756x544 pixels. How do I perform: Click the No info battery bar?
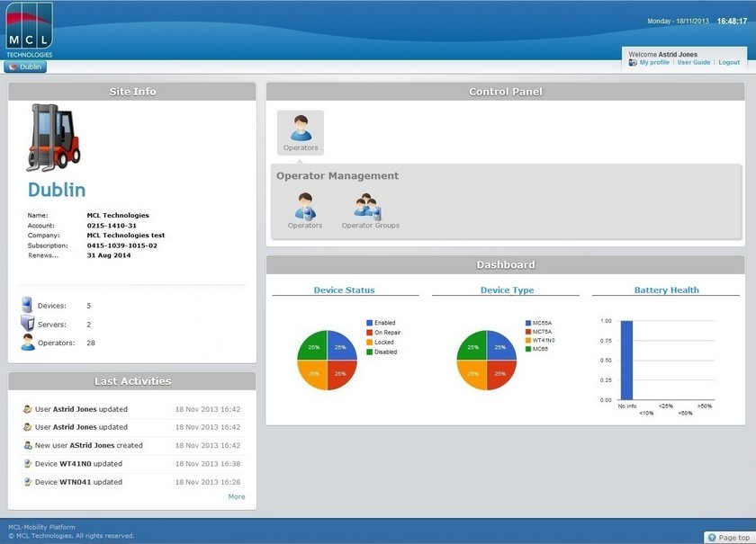(626, 360)
